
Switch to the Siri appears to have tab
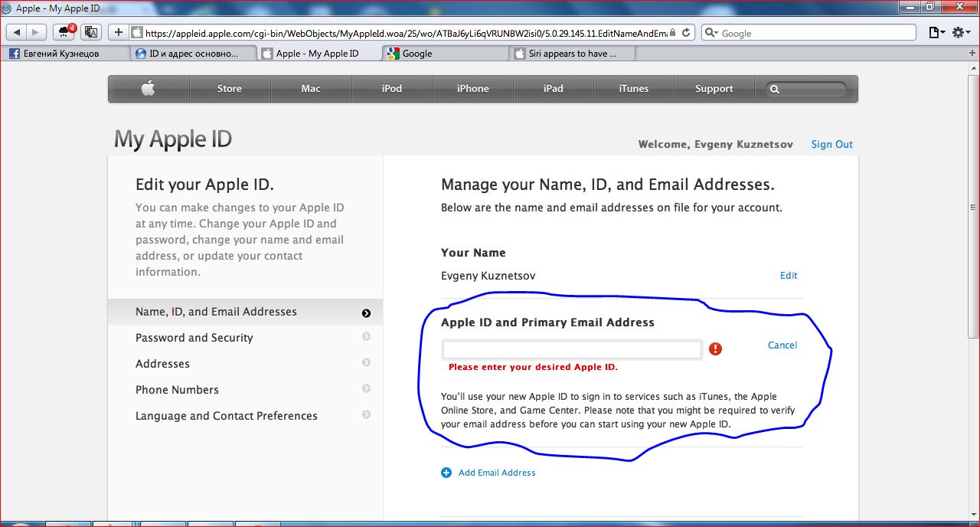[x=572, y=54]
